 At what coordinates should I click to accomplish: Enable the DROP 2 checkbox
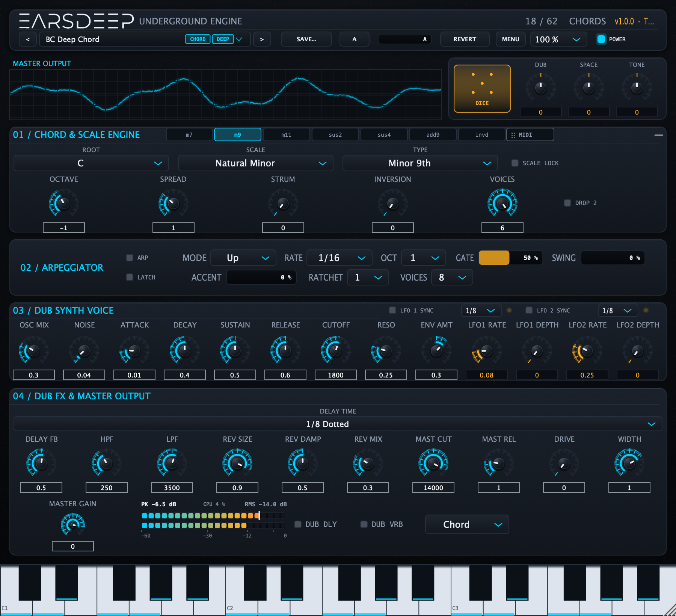[567, 203]
